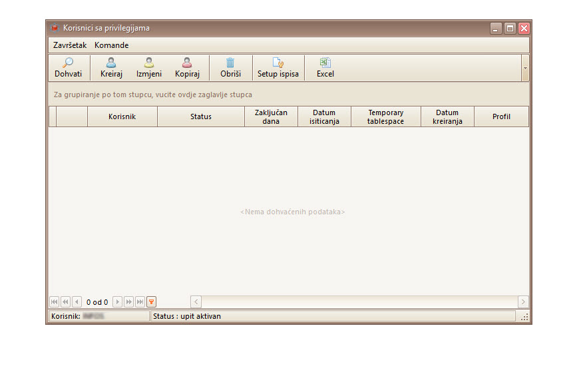This screenshot has height=392, width=579.
Task: Jump to previous page of records
Action: [65, 302]
